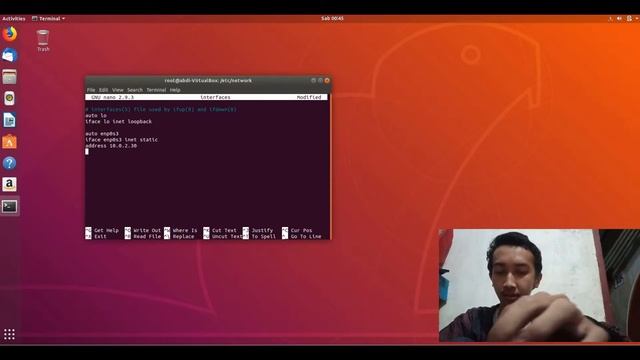Open the terminal File menu
Image resolution: width=640 pixels, height=360 pixels.
[91, 90]
